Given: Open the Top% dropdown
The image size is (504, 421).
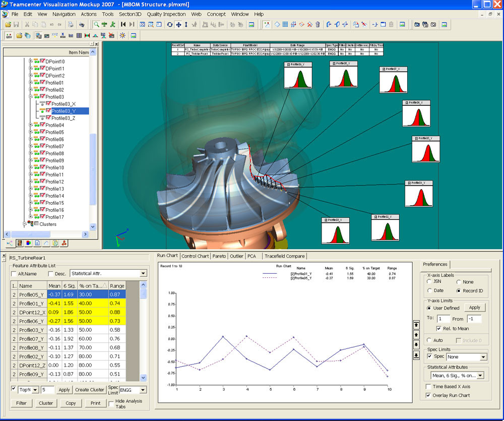Looking at the screenshot, I should pos(28,390).
